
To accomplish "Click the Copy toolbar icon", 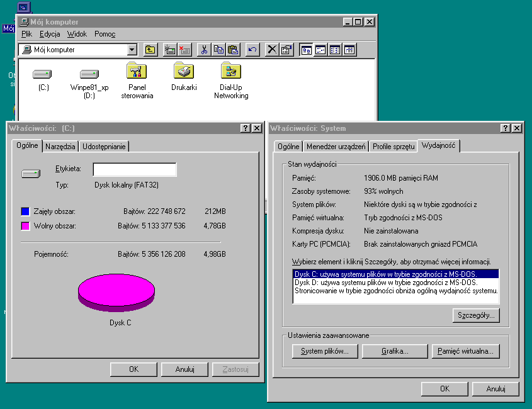I will (218, 50).
